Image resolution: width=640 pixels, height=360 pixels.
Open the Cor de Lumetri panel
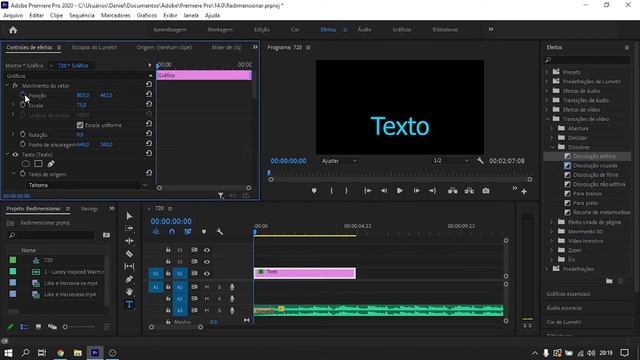tap(564, 322)
